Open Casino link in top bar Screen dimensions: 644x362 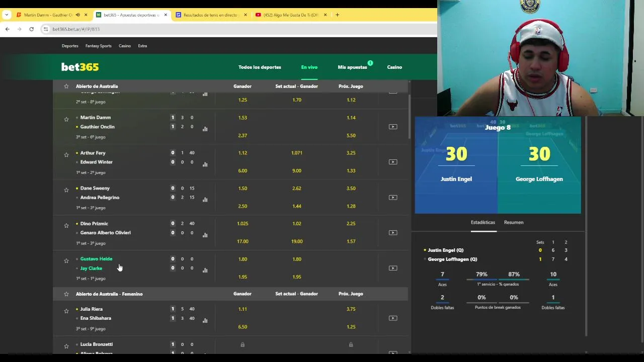point(125,46)
